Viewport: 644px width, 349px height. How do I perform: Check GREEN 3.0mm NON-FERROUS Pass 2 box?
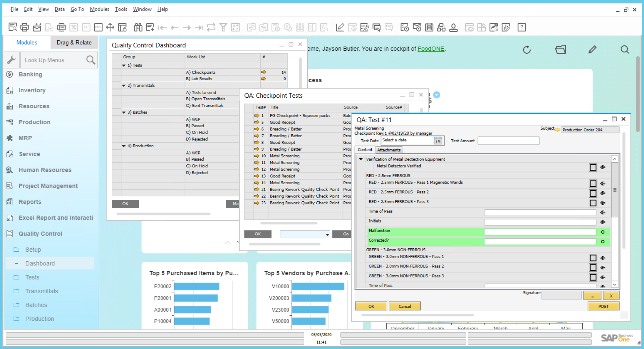click(x=593, y=267)
